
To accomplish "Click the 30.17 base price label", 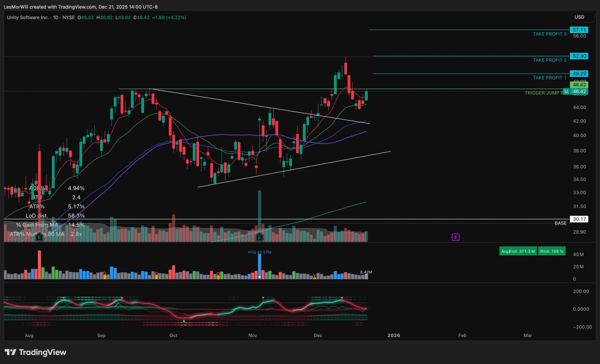I will tap(580, 218).
